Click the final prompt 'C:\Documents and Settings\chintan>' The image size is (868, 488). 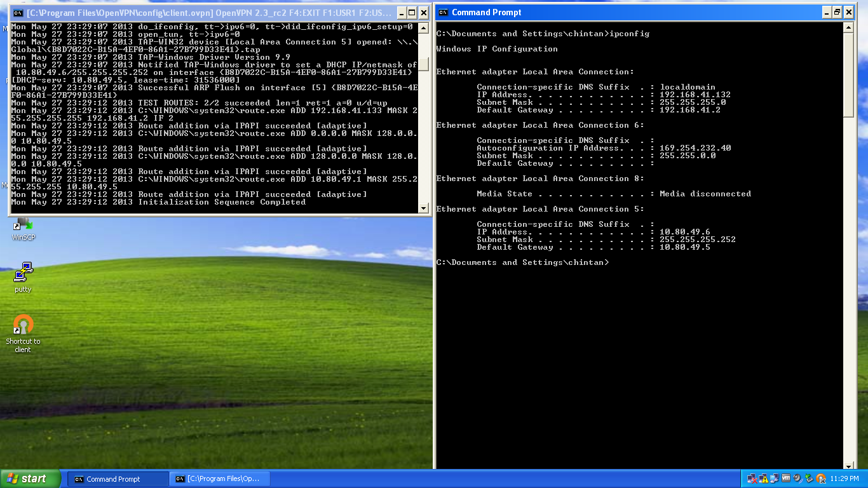pos(522,262)
